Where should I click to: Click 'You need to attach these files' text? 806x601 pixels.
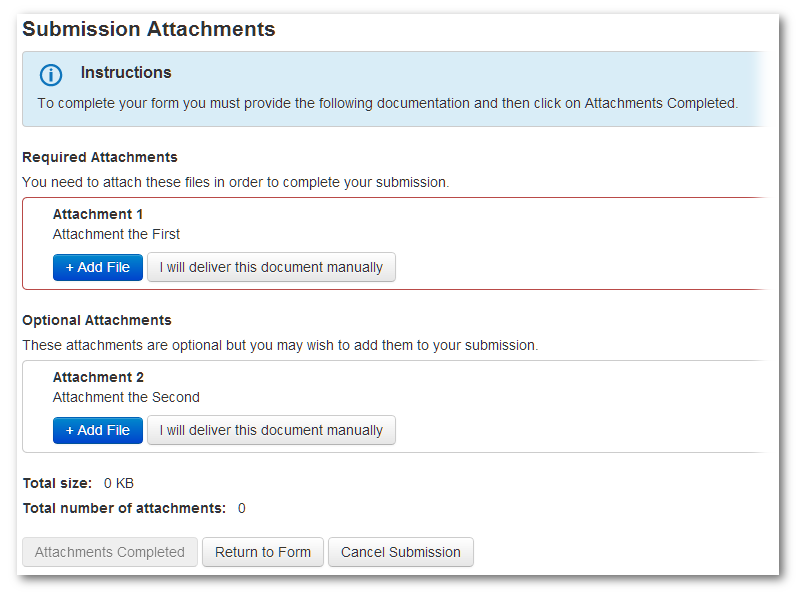(235, 183)
